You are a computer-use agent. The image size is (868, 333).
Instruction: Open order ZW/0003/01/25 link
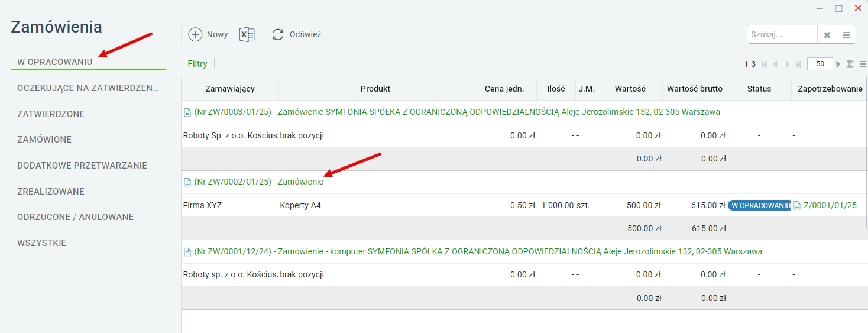pyautogui.click(x=457, y=112)
